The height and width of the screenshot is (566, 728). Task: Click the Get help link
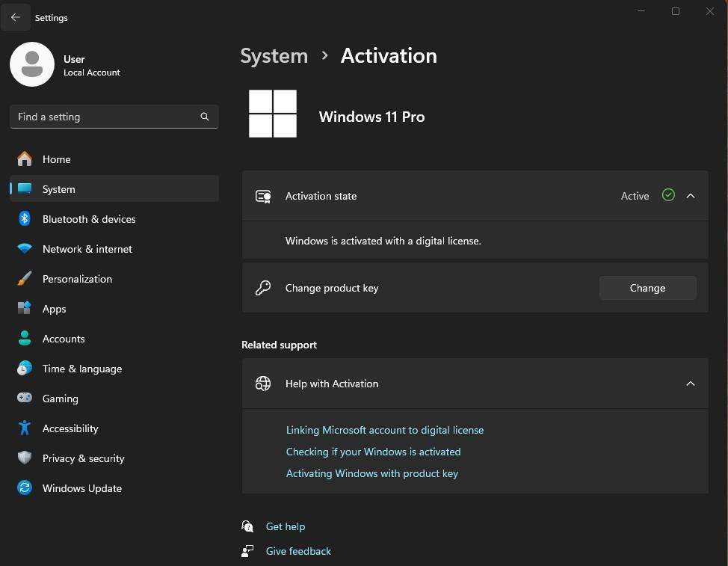tap(285, 526)
